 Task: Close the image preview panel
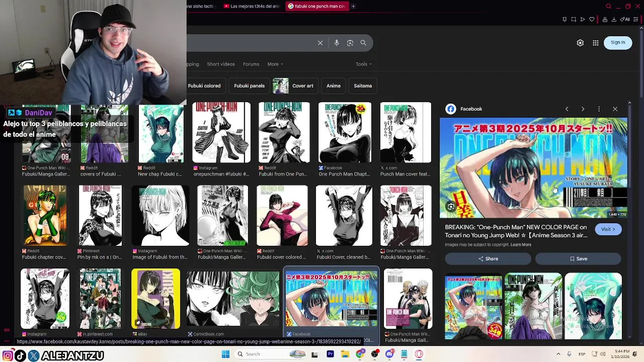tap(615, 109)
